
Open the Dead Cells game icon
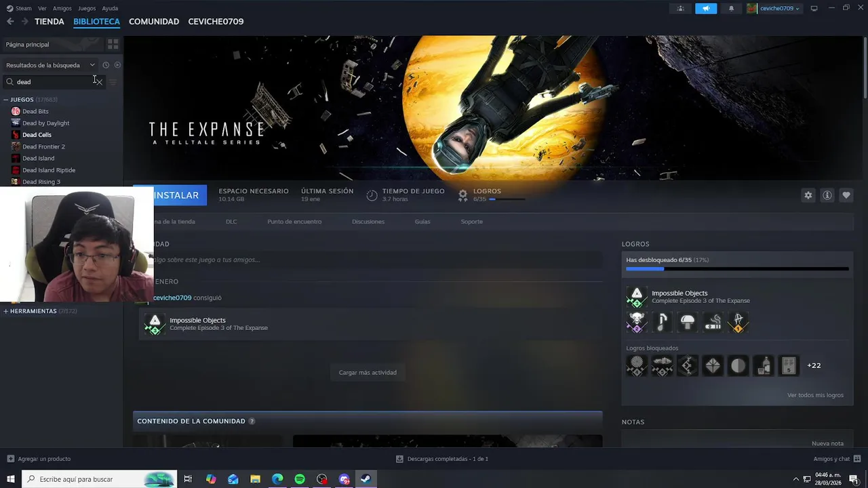16,135
